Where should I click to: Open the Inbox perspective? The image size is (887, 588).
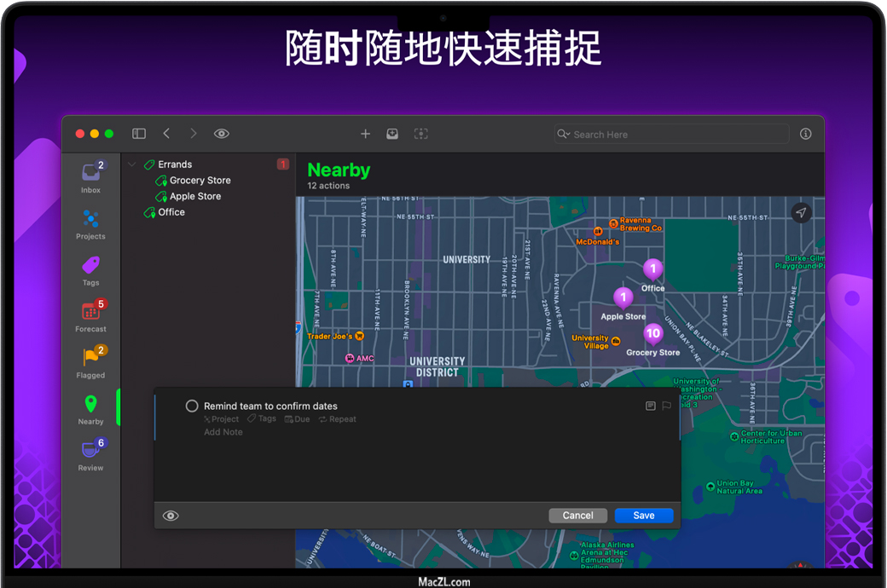(90, 175)
